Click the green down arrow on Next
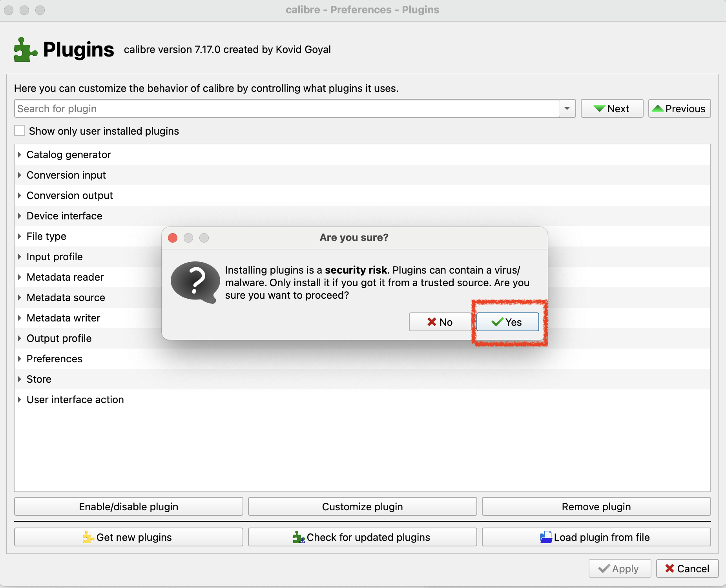The image size is (726, 588). click(599, 109)
